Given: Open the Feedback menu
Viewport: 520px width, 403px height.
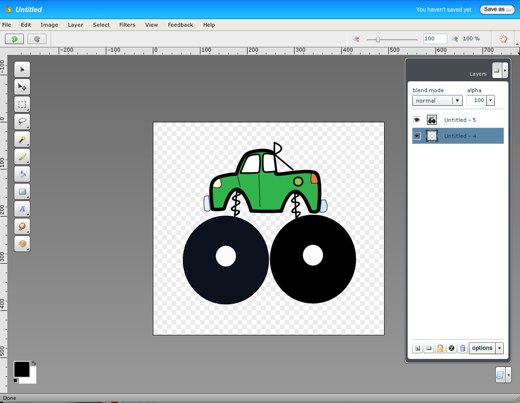Looking at the screenshot, I should point(180,25).
